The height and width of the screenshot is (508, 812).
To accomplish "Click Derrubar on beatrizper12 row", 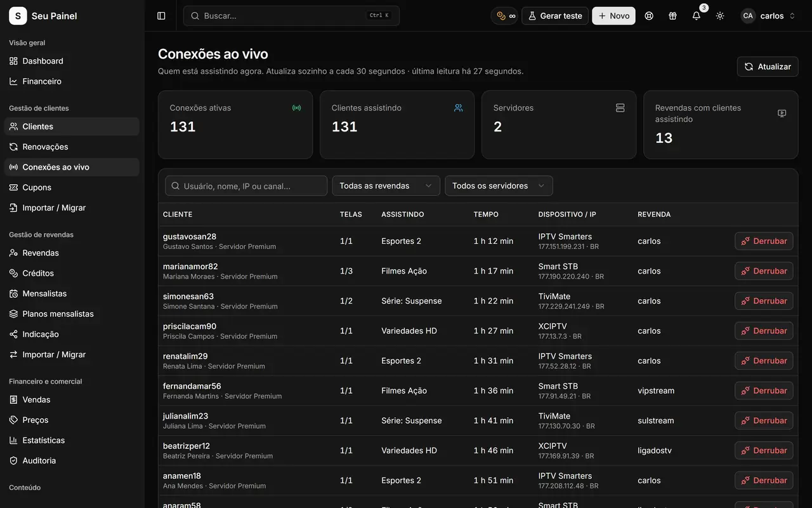I will point(764,450).
